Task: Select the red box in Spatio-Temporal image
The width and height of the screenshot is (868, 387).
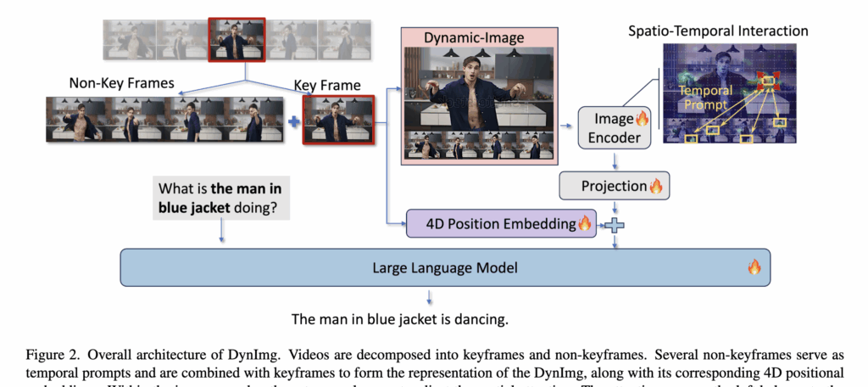Action: tap(769, 81)
